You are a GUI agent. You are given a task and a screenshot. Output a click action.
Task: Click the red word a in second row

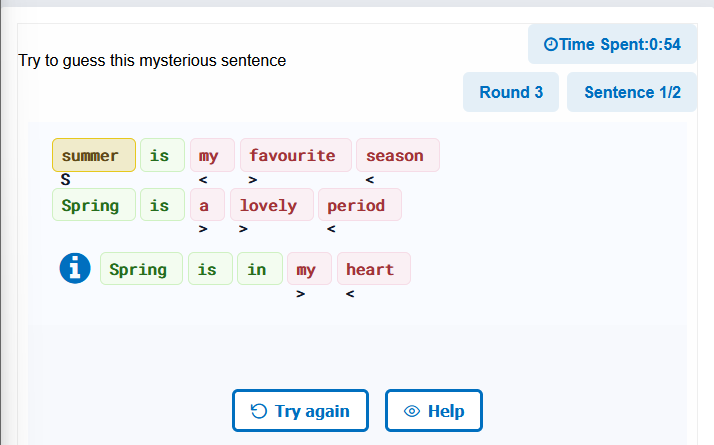click(207, 205)
